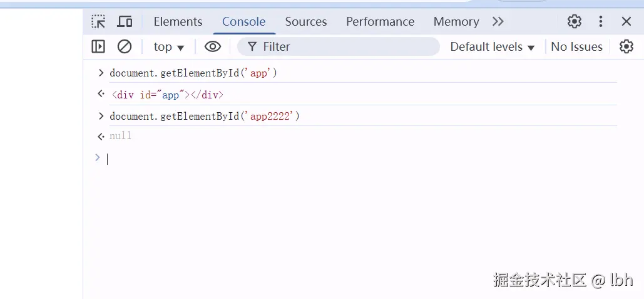Switch to the Elements tab
Viewport: 644px width, 299px height.
click(x=178, y=21)
